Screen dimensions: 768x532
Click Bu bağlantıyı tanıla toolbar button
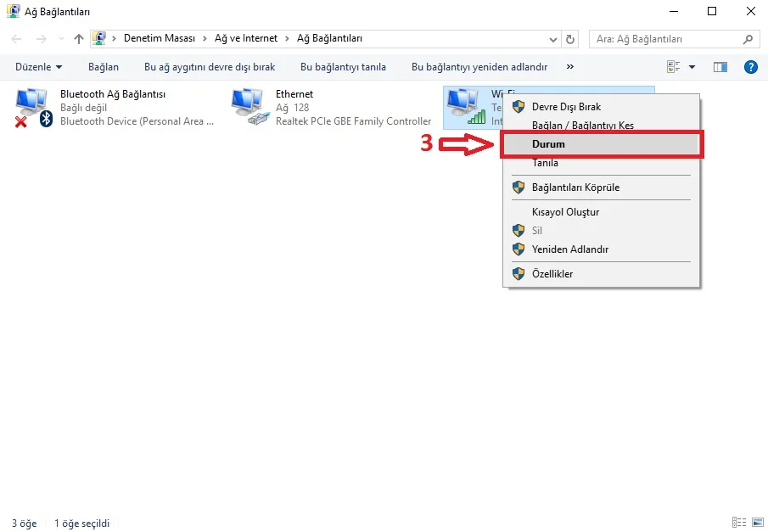(343, 67)
